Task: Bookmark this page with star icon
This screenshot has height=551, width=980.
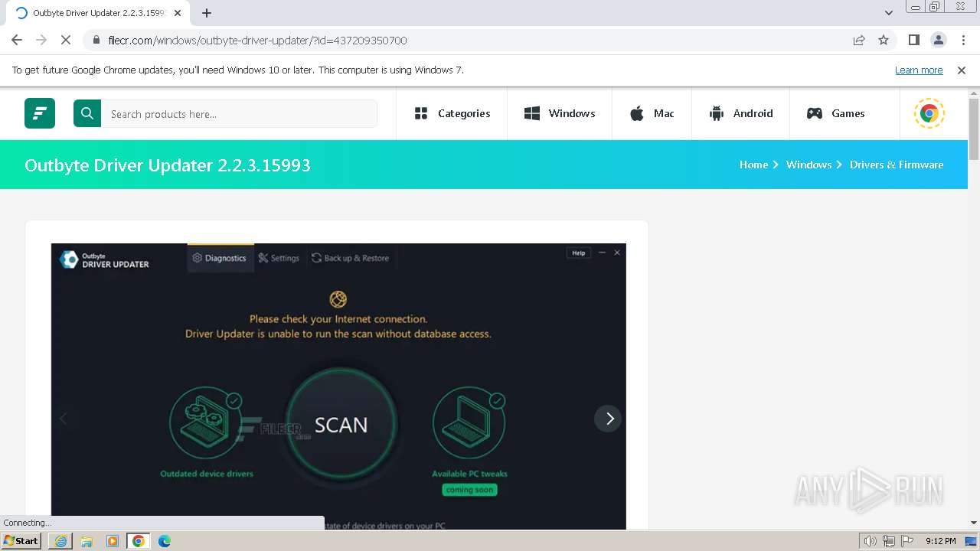Action: (884, 40)
